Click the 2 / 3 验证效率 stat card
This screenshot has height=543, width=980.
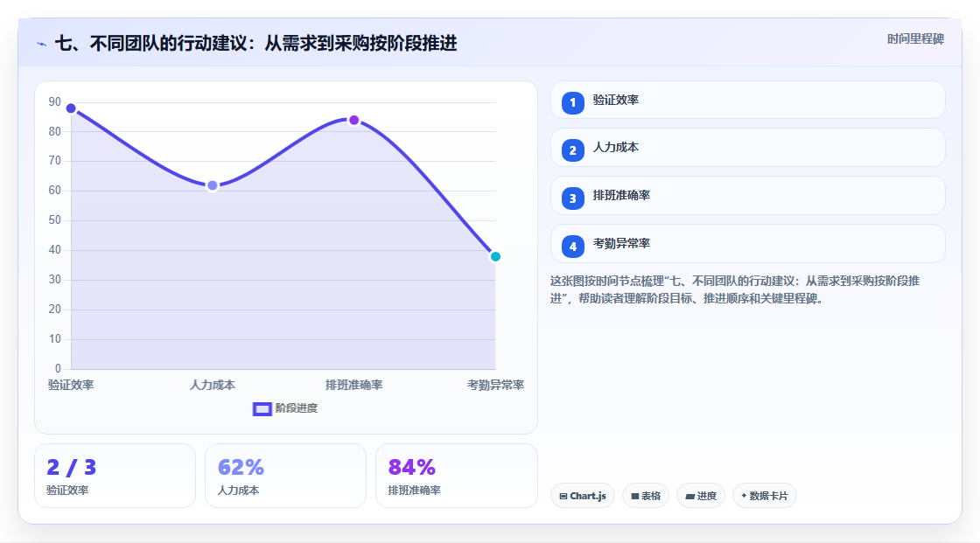coord(115,476)
